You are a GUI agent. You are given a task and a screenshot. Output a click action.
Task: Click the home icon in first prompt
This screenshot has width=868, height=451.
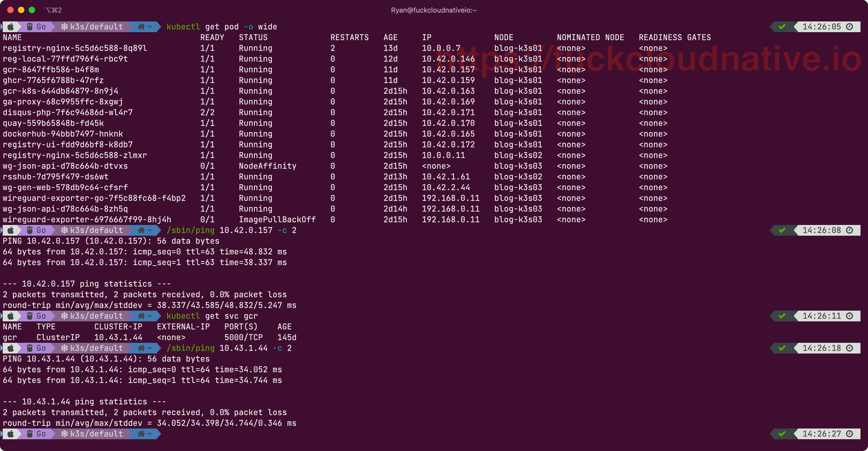point(141,27)
